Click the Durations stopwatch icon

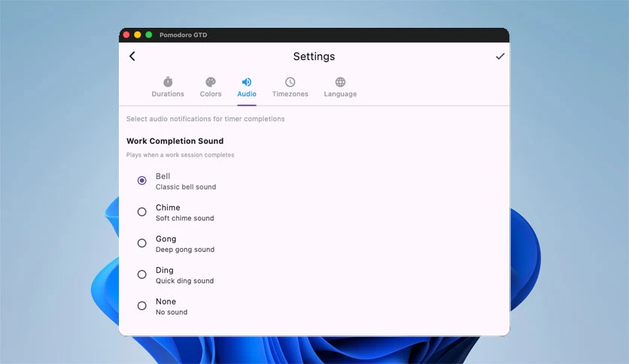pyautogui.click(x=168, y=82)
